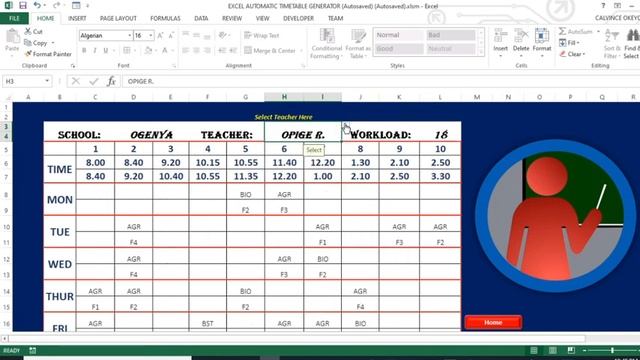Click the Copy icon
Image resolution: width=640 pixels, height=360 pixels.
tap(28, 43)
